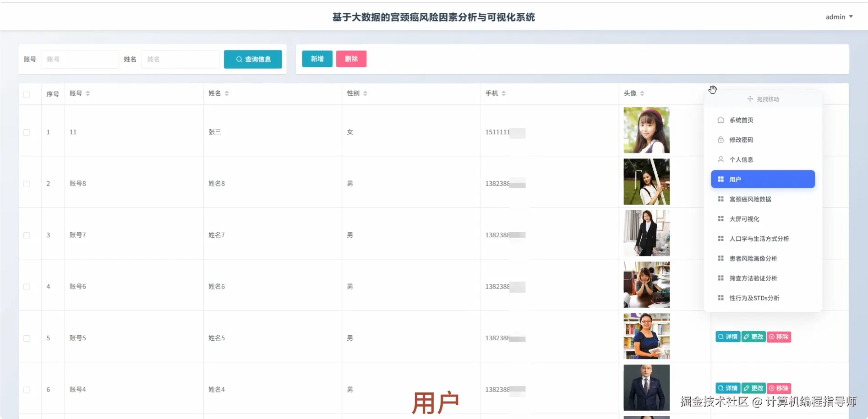The image size is (868, 419).
Task: Click the name cell 姓名6
Action: pyautogui.click(x=217, y=286)
